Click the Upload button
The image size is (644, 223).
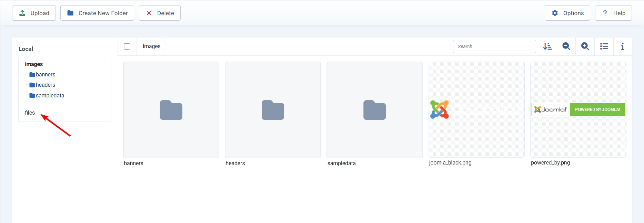(34, 13)
